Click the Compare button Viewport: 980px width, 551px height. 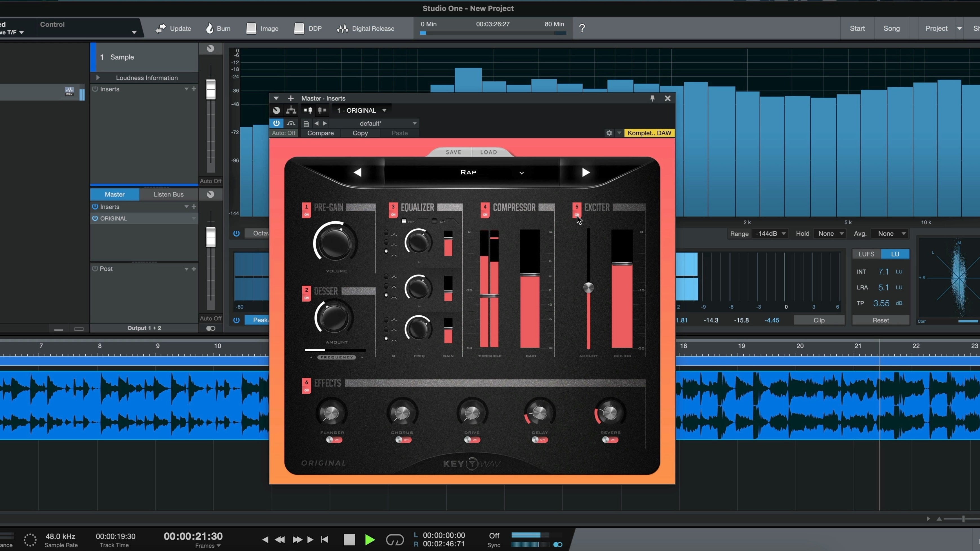pos(320,133)
